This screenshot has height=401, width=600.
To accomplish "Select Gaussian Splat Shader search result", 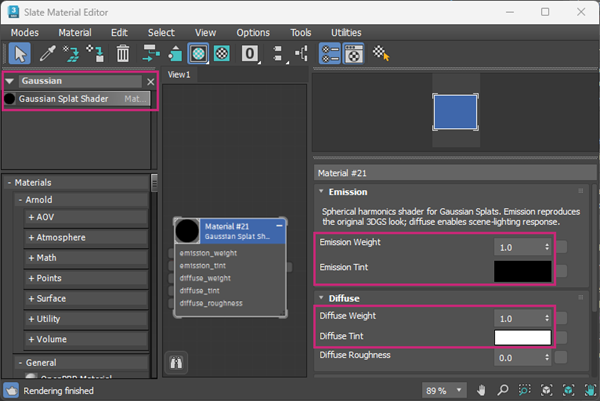I will click(77, 99).
